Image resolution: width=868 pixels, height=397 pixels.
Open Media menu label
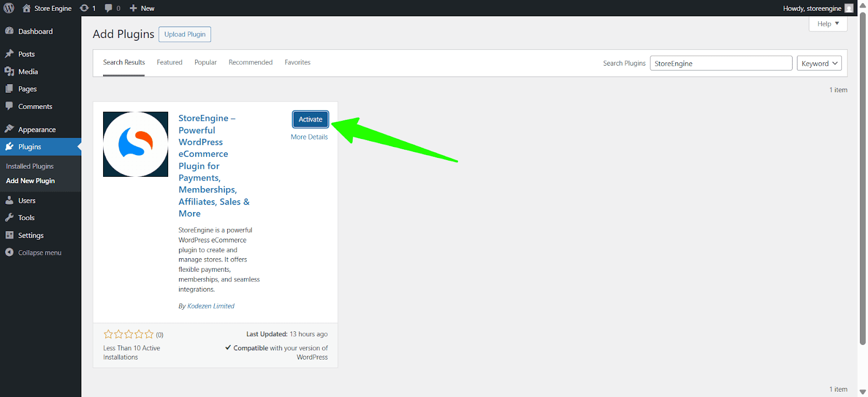tap(28, 72)
